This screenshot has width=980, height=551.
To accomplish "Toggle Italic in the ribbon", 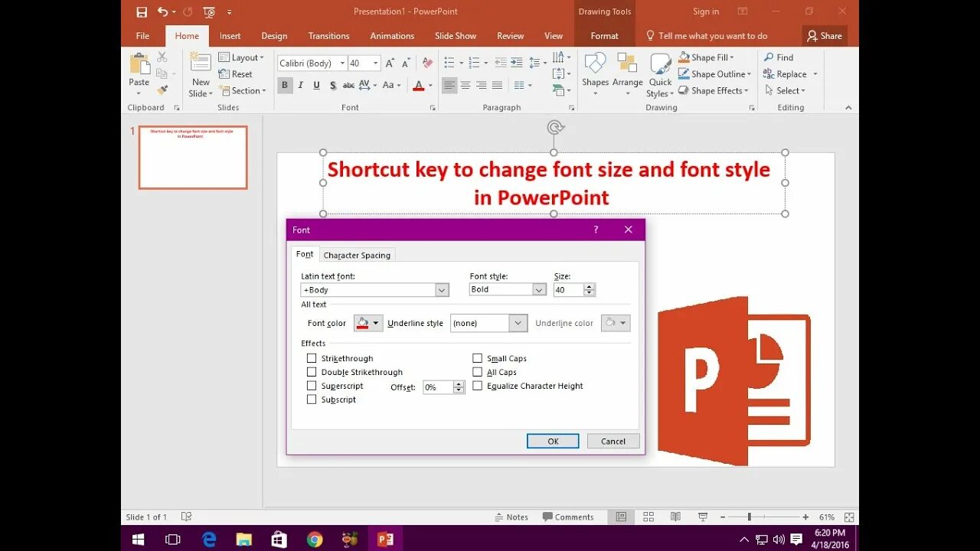I will pyautogui.click(x=301, y=86).
